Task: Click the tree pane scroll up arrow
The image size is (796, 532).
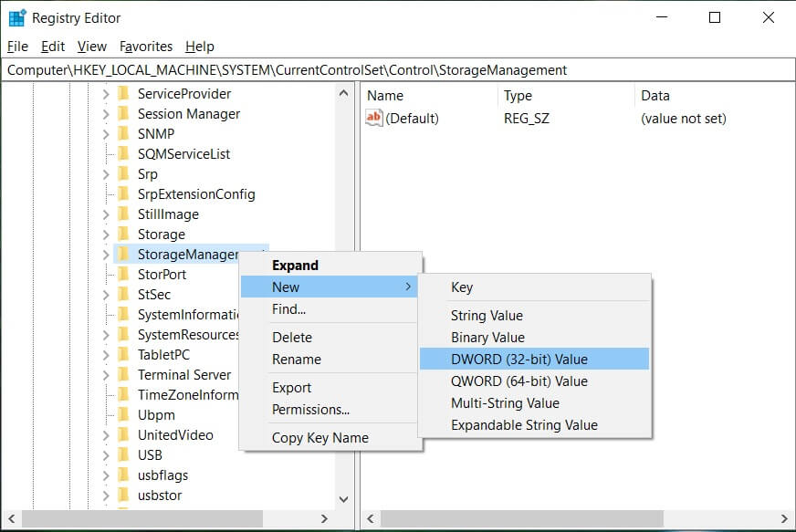Action: pyautogui.click(x=343, y=93)
